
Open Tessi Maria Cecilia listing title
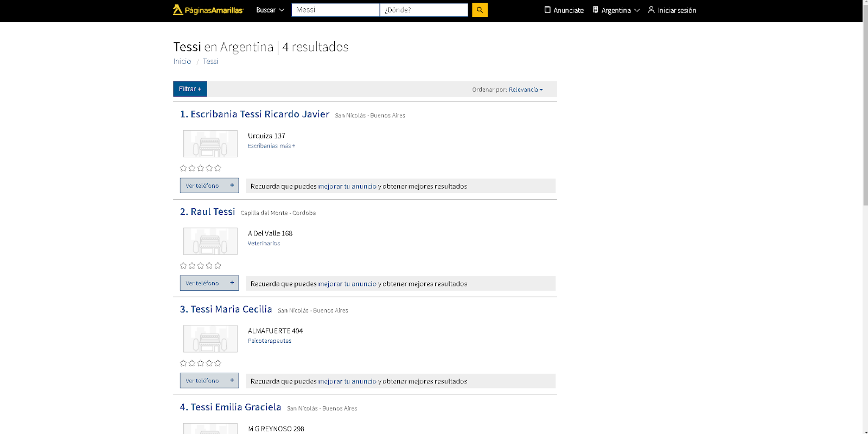coord(226,309)
